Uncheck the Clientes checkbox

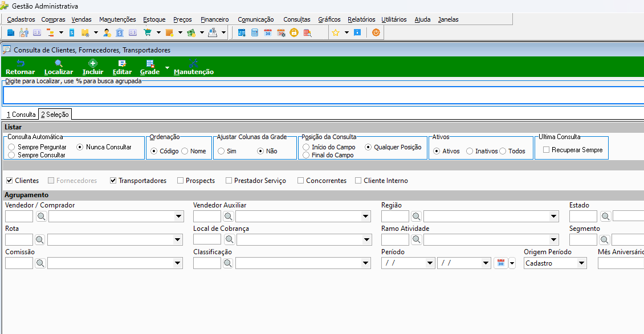pyautogui.click(x=10, y=180)
